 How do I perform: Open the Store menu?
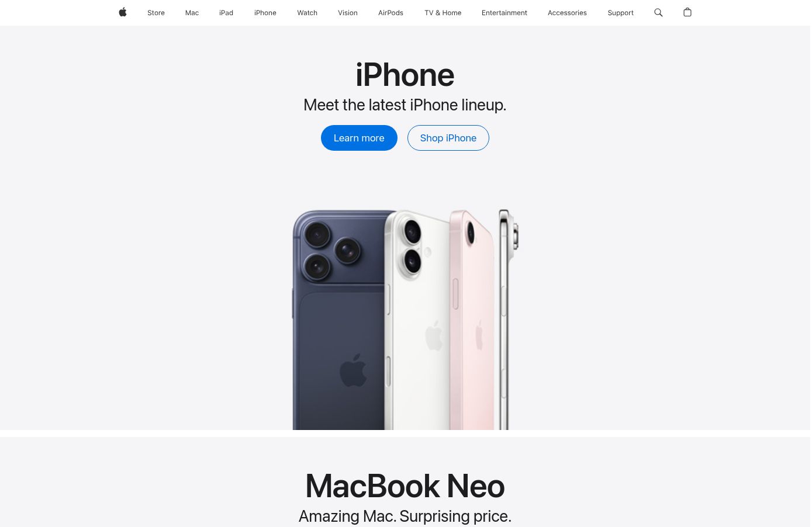(x=156, y=13)
